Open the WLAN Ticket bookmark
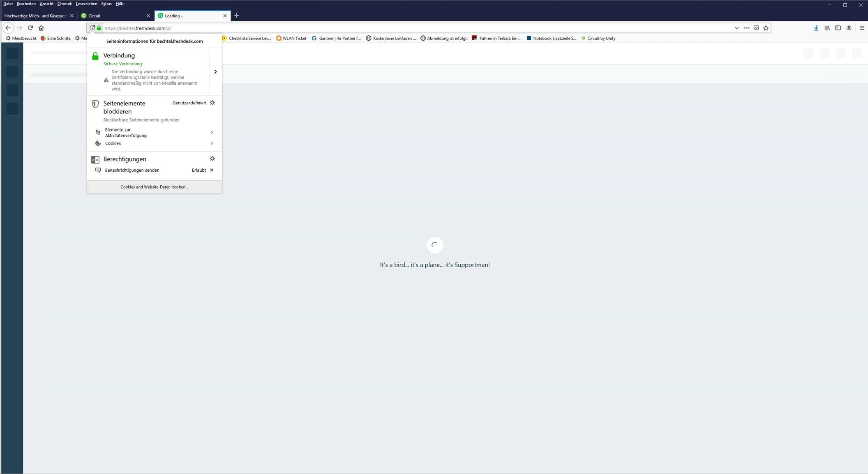This screenshot has width=868, height=474. tap(291, 38)
